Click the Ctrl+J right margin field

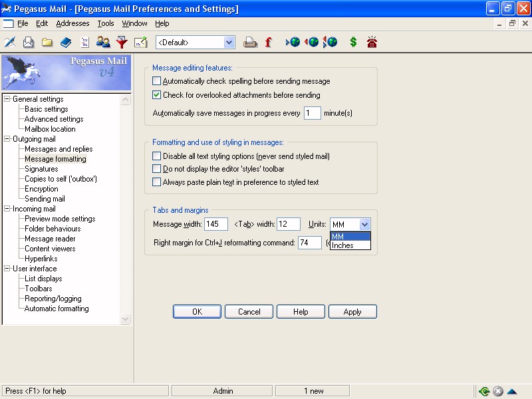[x=310, y=243]
